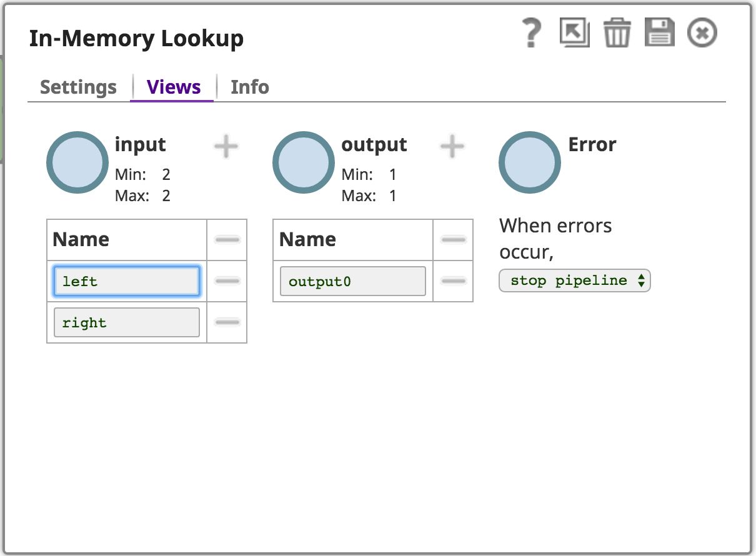Image resolution: width=756 pixels, height=556 pixels.
Task: Click the 'output0' name field
Action: point(352,281)
